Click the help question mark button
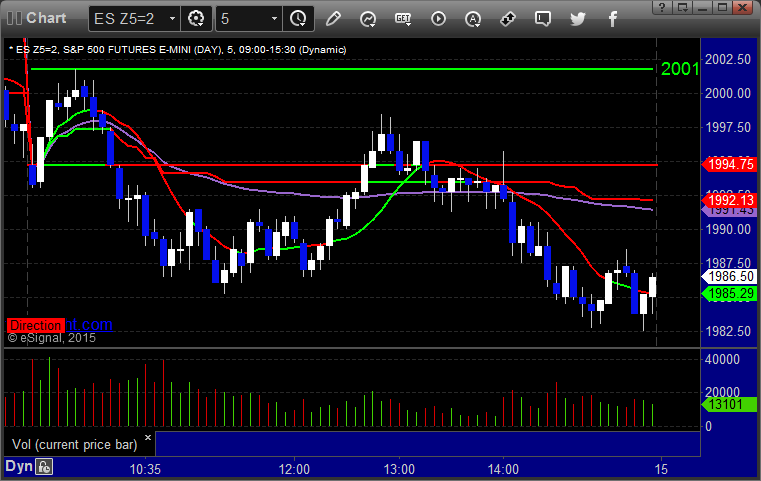 click(662, 7)
